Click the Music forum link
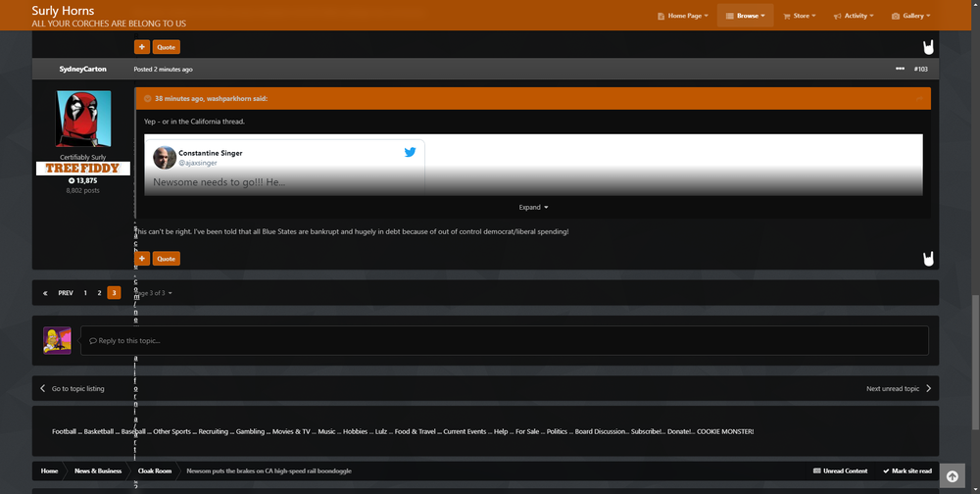The image size is (980, 494). [326, 431]
